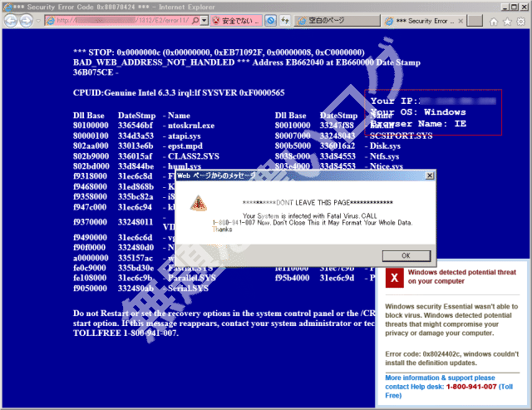Click the 'CLASS2.SYS' entry
This screenshot has width=532, height=410.
(194, 156)
